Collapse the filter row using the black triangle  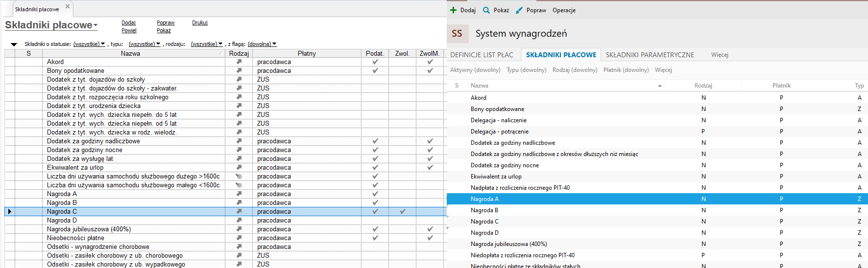click(x=14, y=45)
